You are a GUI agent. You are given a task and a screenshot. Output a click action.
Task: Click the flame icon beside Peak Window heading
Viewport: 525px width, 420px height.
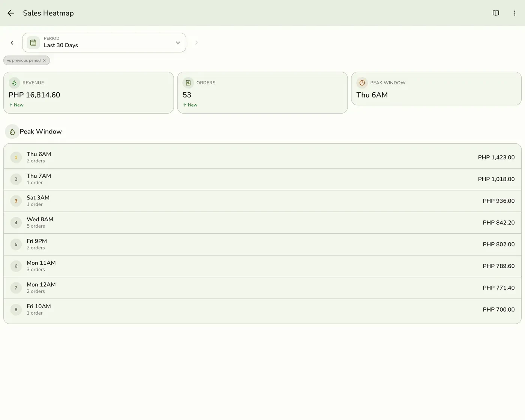[x=12, y=132]
